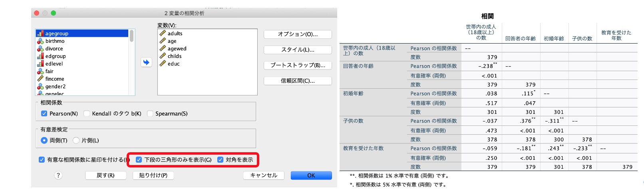
Task: Open スタイル(L)... dialog
Action: tap(298, 50)
